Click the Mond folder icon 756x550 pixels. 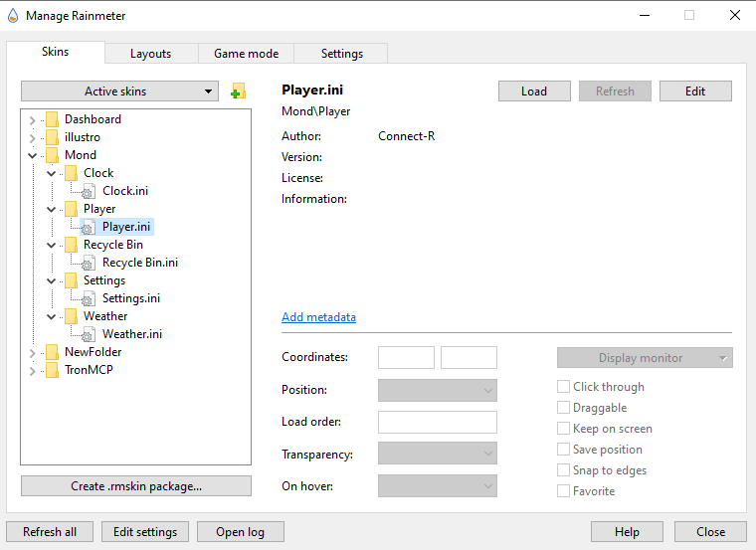click(52, 155)
